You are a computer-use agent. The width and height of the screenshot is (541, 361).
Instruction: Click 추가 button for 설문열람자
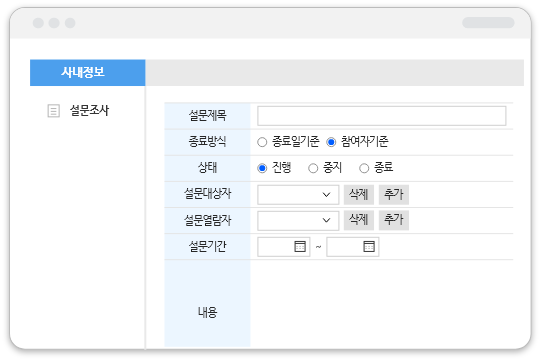coord(394,220)
